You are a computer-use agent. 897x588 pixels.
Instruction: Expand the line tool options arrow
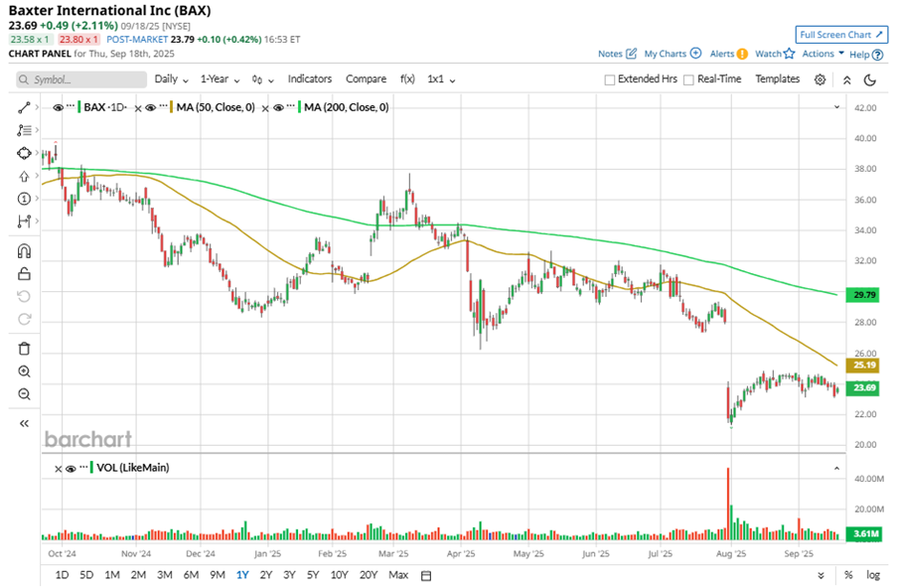point(37,107)
